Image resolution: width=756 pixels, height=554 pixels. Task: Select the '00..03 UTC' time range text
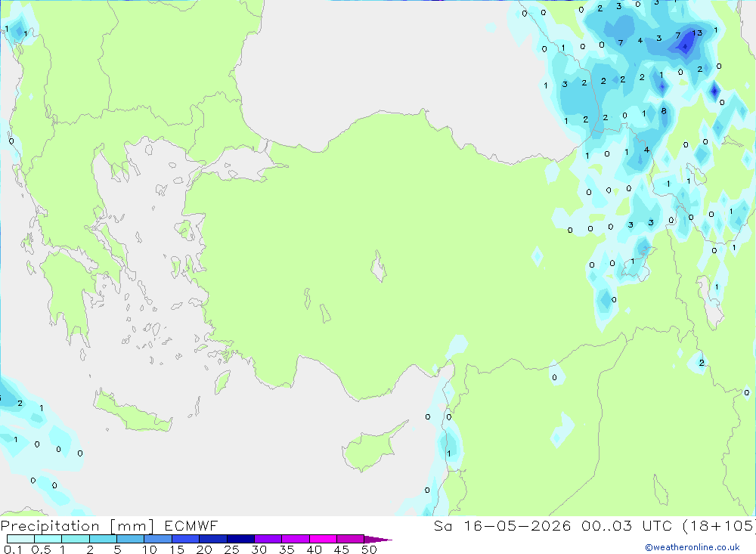pyautogui.click(x=626, y=525)
